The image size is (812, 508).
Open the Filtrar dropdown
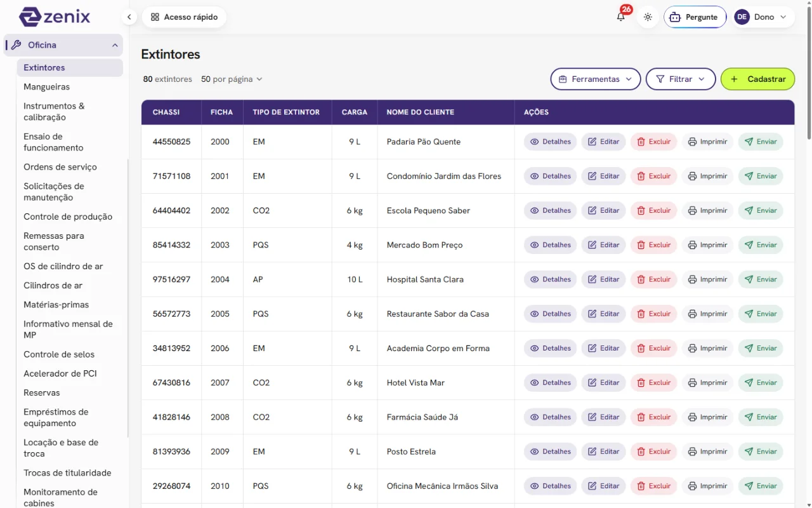click(681, 79)
